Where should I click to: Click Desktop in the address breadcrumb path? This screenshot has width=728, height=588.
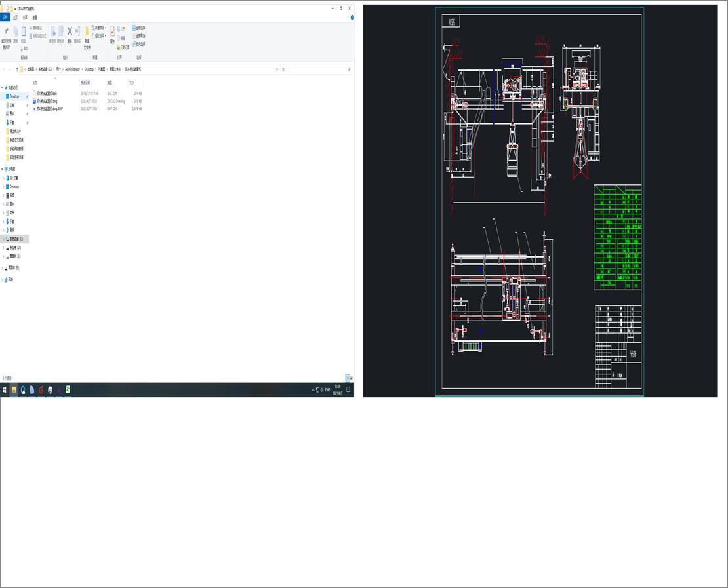pyautogui.click(x=89, y=69)
